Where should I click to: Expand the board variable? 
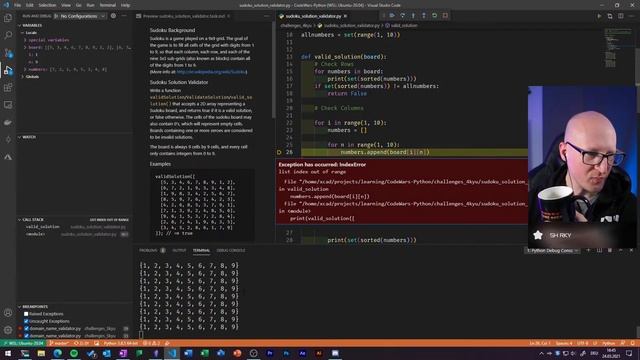(78, 47)
